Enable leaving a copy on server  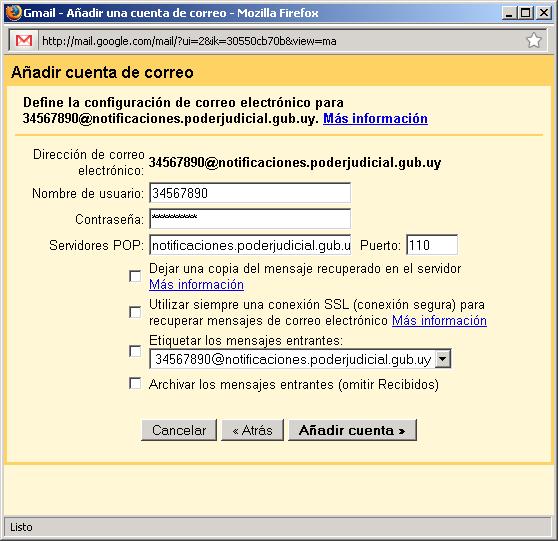[x=135, y=276]
